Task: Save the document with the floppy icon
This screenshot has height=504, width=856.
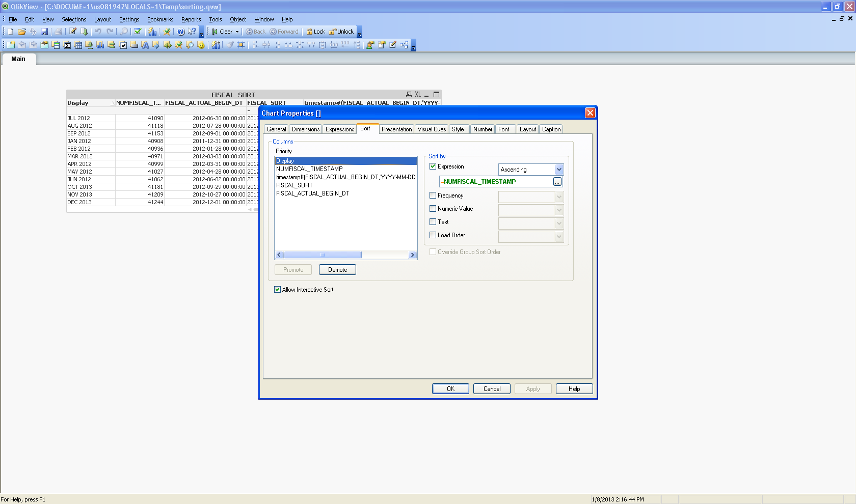Action: coord(44,32)
